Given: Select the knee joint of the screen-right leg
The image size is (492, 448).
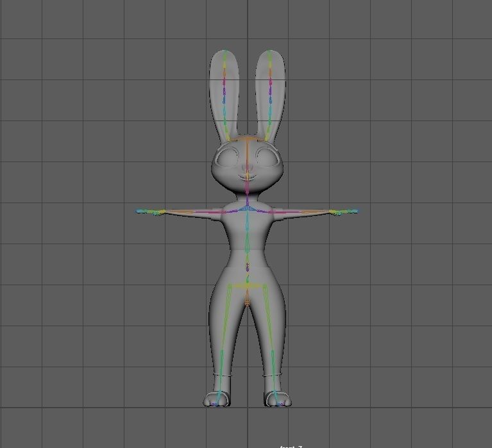Looking at the screenshot, I should pos(273,351).
